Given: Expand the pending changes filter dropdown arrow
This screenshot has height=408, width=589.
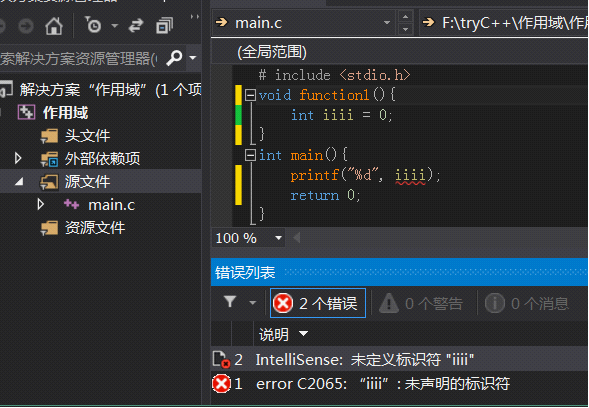Looking at the screenshot, I should click(x=115, y=26).
